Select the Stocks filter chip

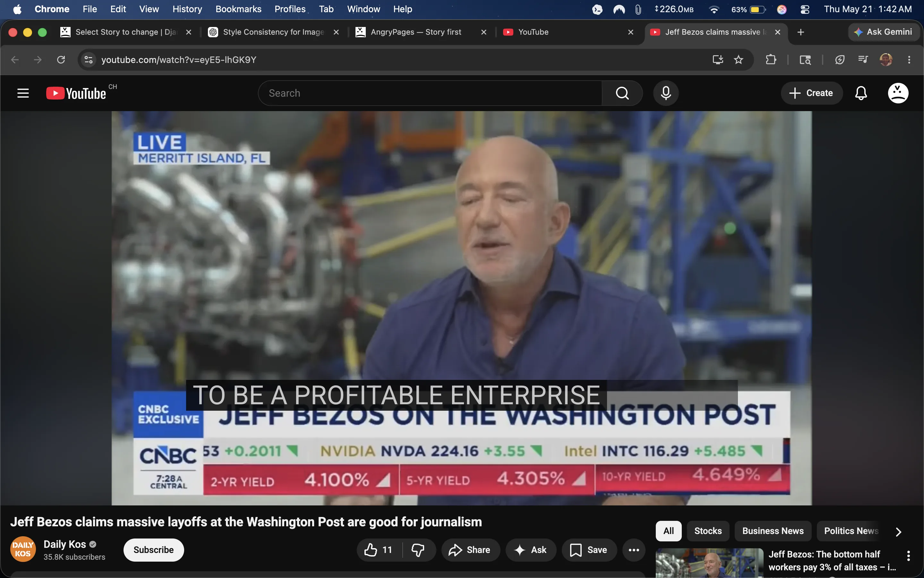point(708,531)
